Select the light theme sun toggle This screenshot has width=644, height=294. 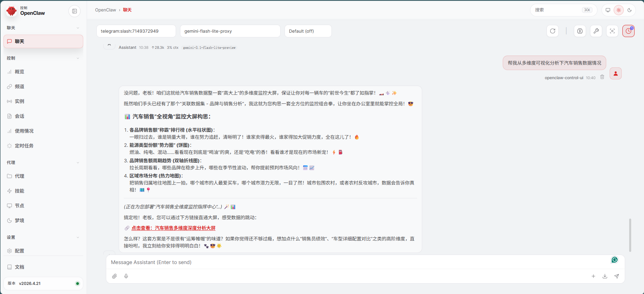click(618, 10)
